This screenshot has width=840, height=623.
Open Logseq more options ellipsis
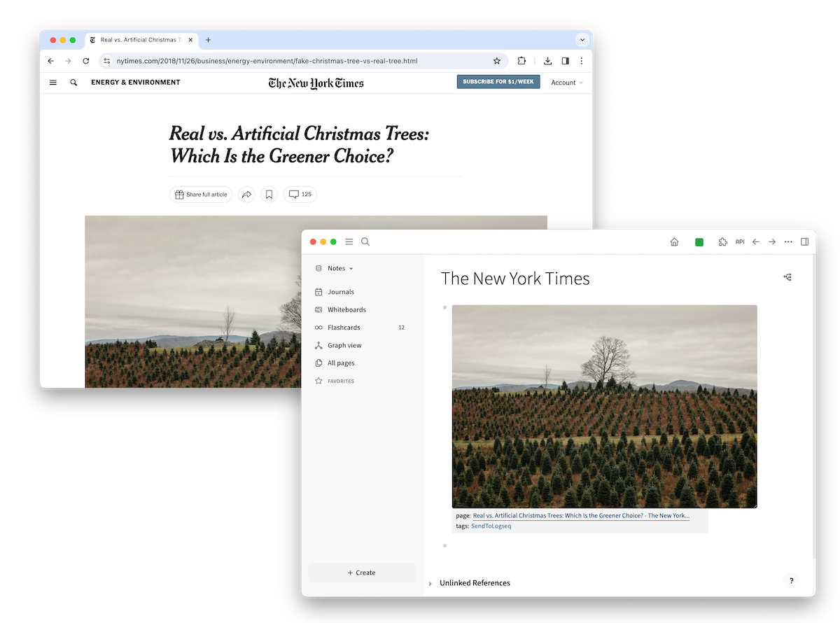tap(789, 242)
